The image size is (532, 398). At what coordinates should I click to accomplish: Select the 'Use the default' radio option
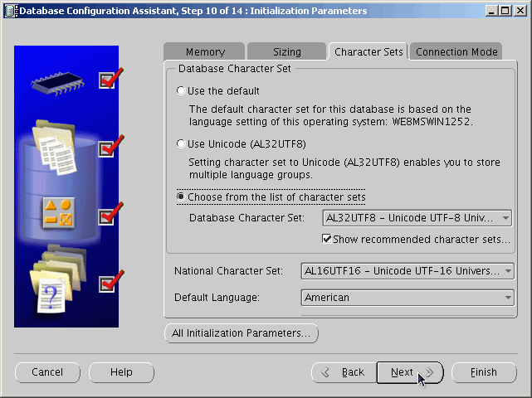182,91
